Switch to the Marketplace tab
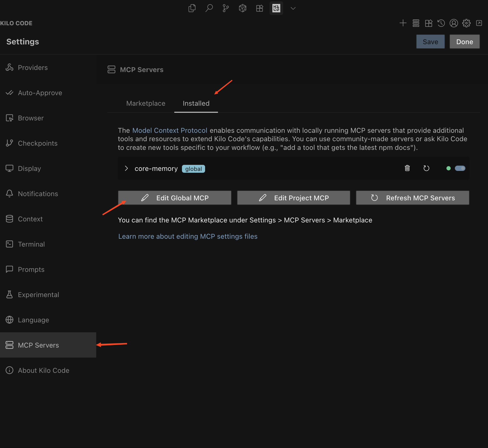488x448 pixels. click(146, 103)
